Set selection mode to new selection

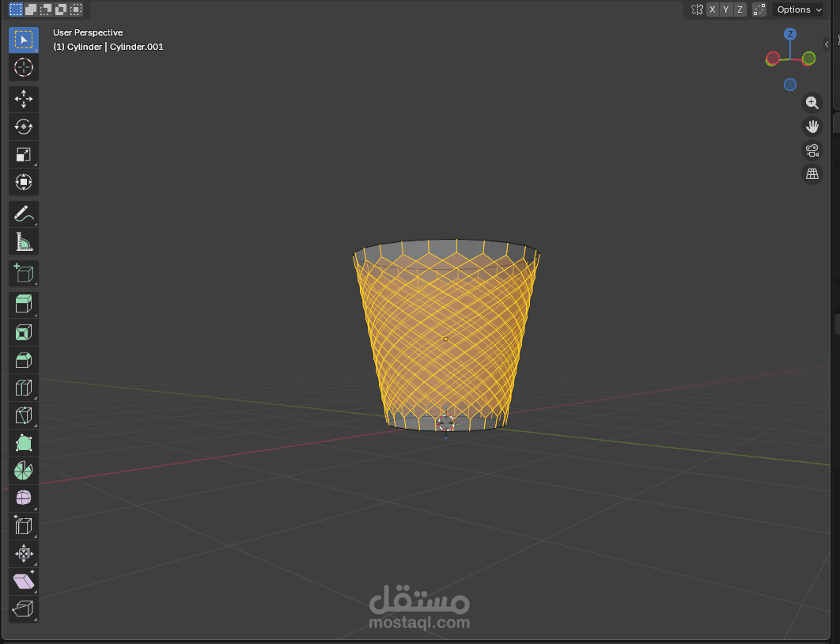[x=16, y=9]
